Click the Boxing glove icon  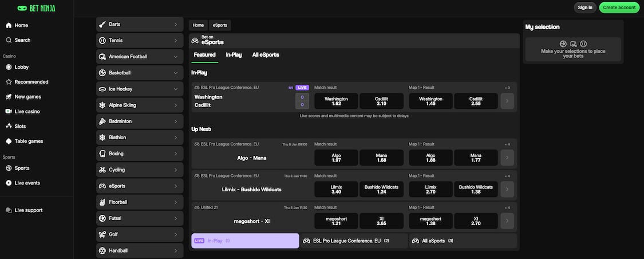(x=102, y=154)
